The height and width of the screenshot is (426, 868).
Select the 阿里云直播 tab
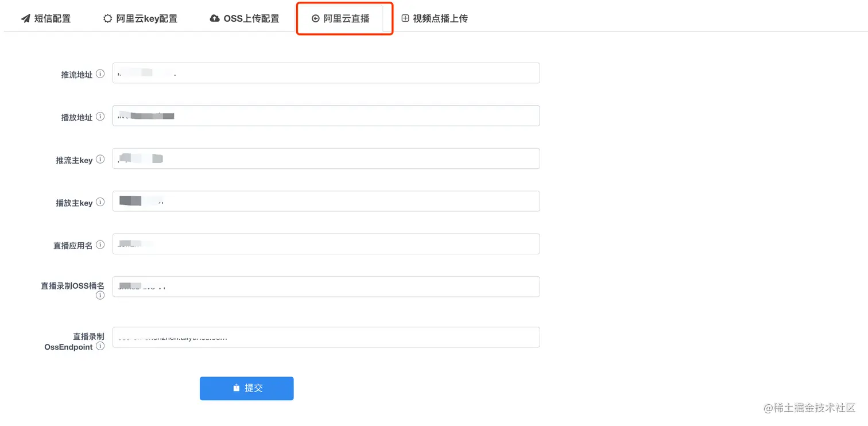click(340, 18)
